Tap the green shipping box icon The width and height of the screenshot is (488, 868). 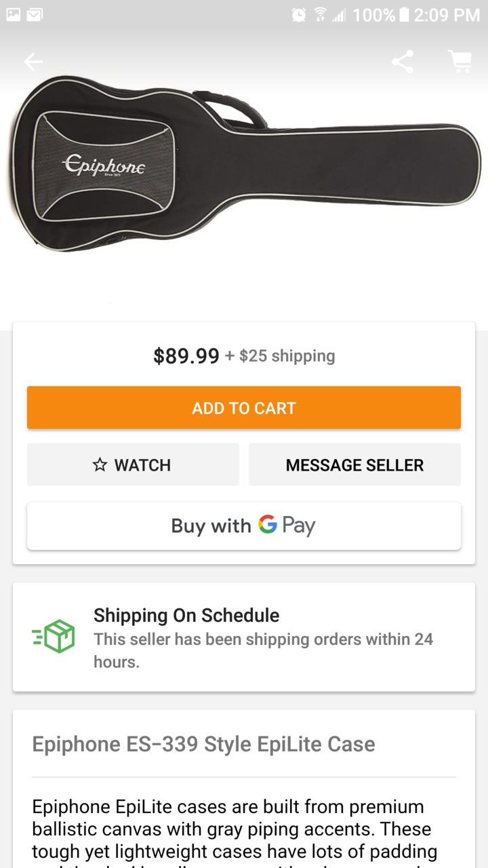[x=54, y=636]
